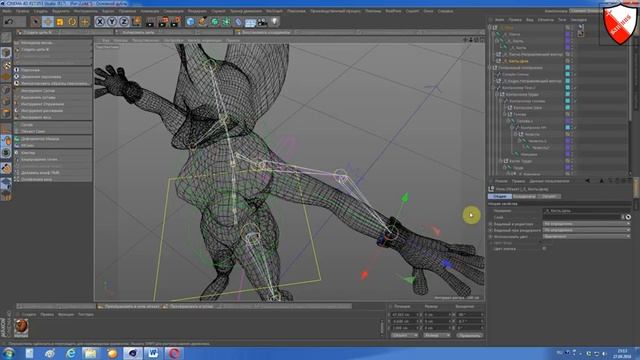
Task: Open the Visible in Editor dropdown
Action: coord(586,224)
